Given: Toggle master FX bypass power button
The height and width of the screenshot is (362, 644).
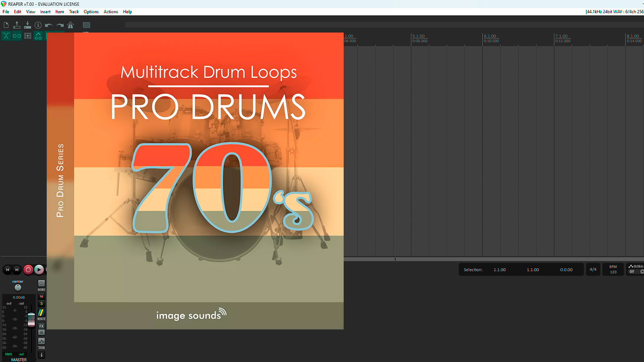Looking at the screenshot, I should [x=41, y=332].
